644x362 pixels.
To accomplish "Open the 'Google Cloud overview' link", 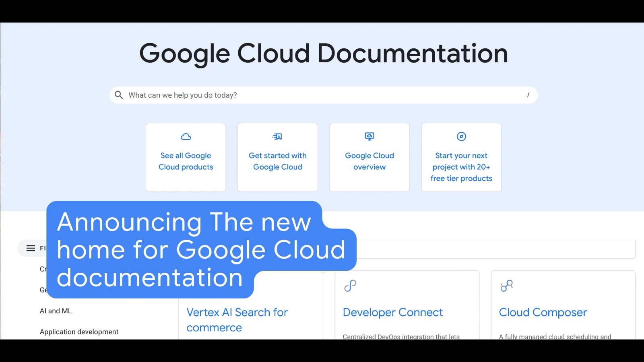I will click(369, 161).
